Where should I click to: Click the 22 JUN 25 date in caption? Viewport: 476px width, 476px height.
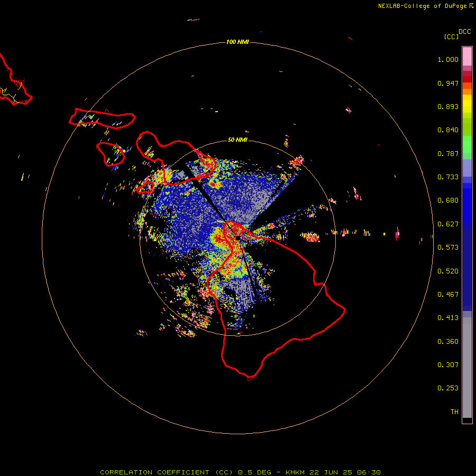(331, 472)
